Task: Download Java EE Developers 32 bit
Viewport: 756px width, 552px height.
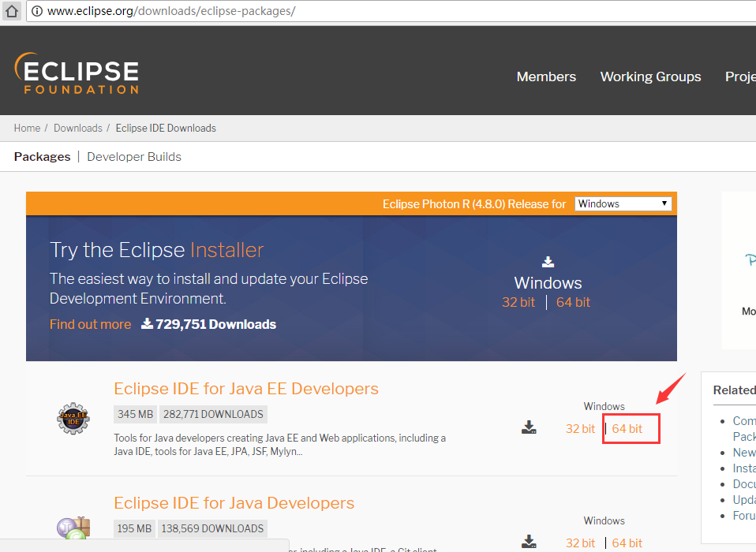Action: (580, 429)
